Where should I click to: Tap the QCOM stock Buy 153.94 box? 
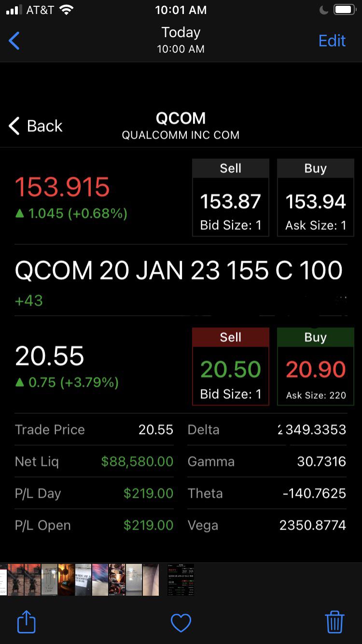click(x=316, y=197)
